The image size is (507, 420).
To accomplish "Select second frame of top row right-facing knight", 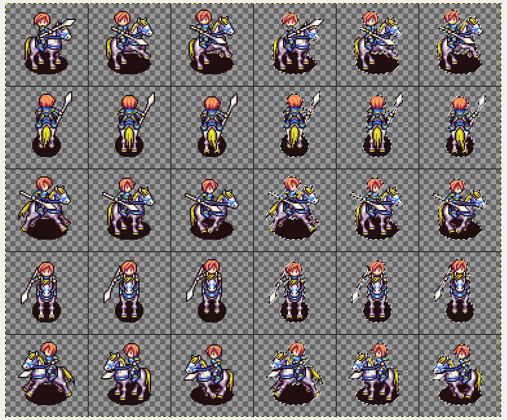I will click(130, 43).
